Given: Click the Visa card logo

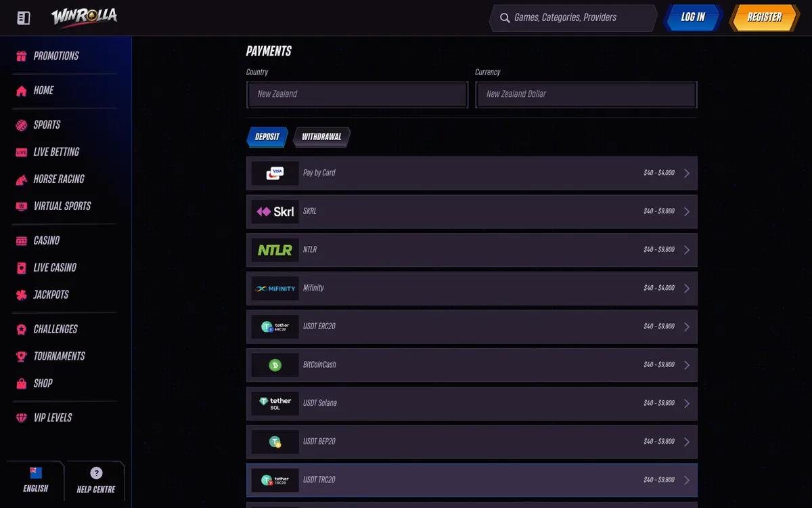Looking at the screenshot, I should click(275, 173).
